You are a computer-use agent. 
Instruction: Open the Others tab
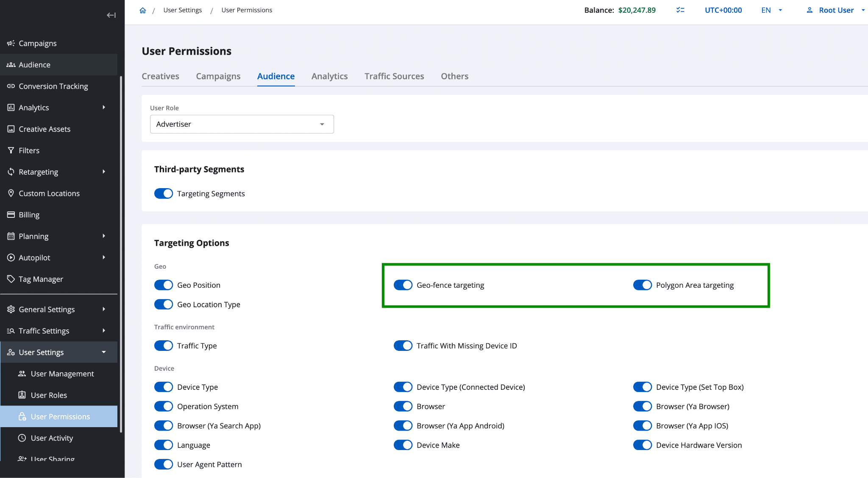coord(454,76)
